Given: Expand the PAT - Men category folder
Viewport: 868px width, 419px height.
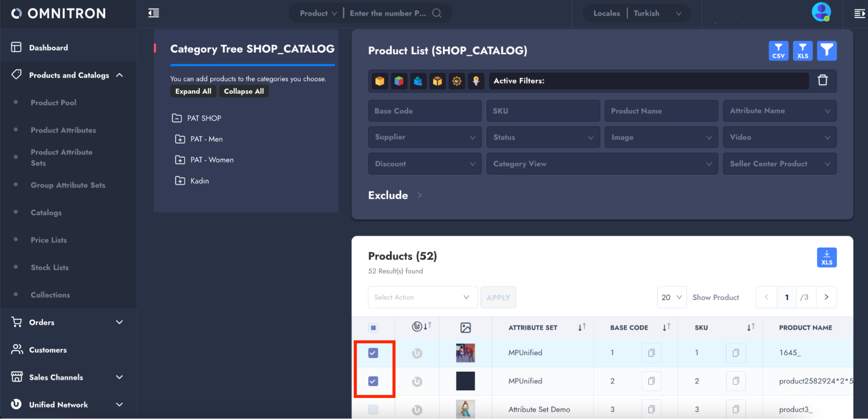Looking at the screenshot, I should [180, 139].
